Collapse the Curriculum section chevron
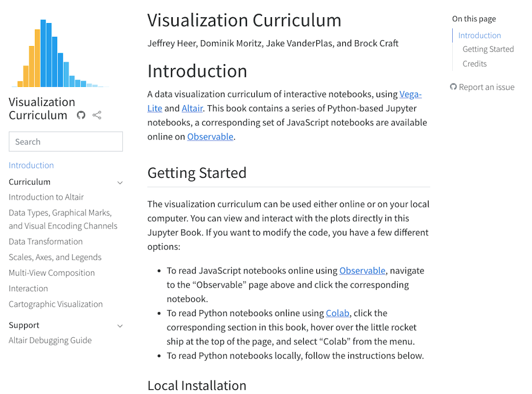This screenshot has width=532, height=394. tap(120, 183)
